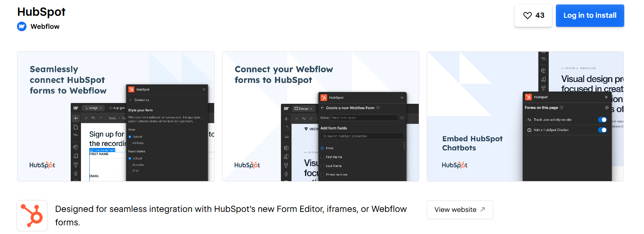The image size is (644, 234).
Task: Close the HubSpot panel above 'Style your form'
Action: pos(204,90)
